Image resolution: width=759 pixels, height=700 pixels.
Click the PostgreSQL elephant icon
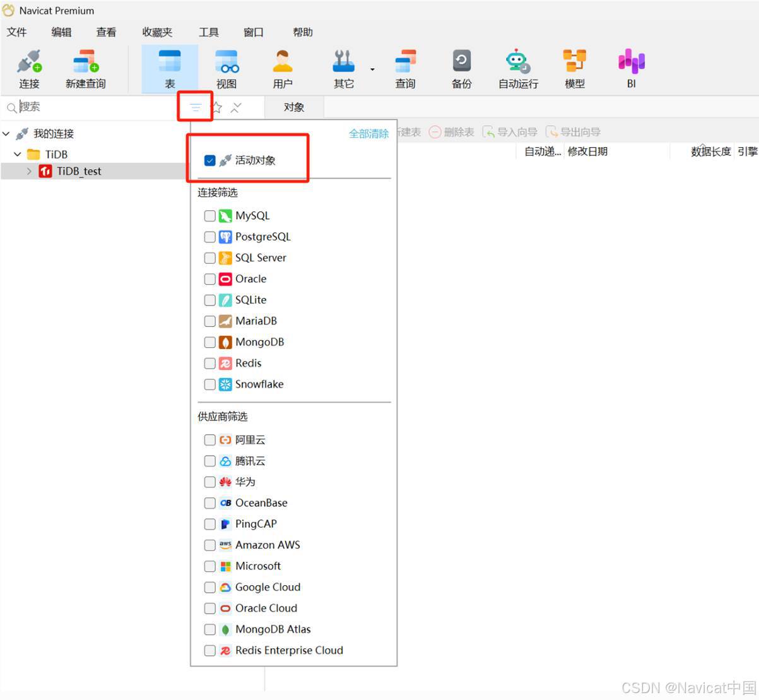(x=225, y=237)
